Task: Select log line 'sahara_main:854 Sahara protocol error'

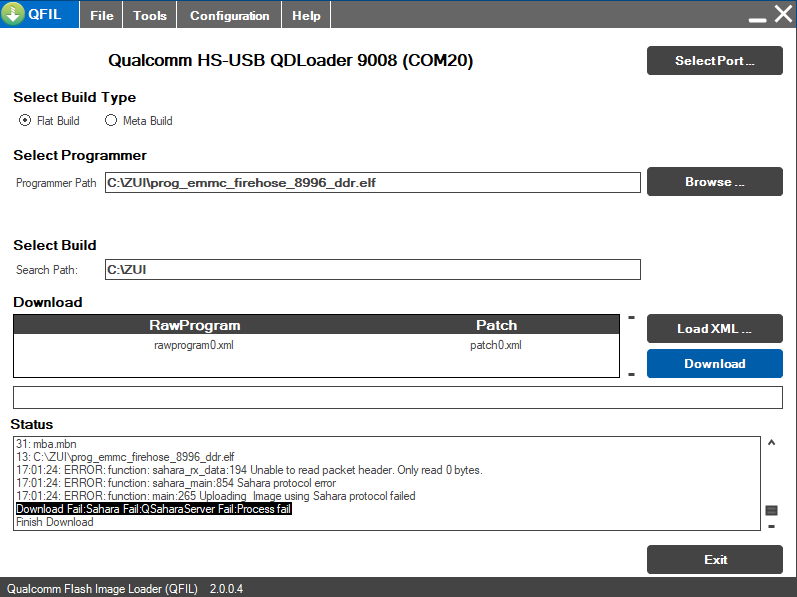Action: [x=176, y=483]
